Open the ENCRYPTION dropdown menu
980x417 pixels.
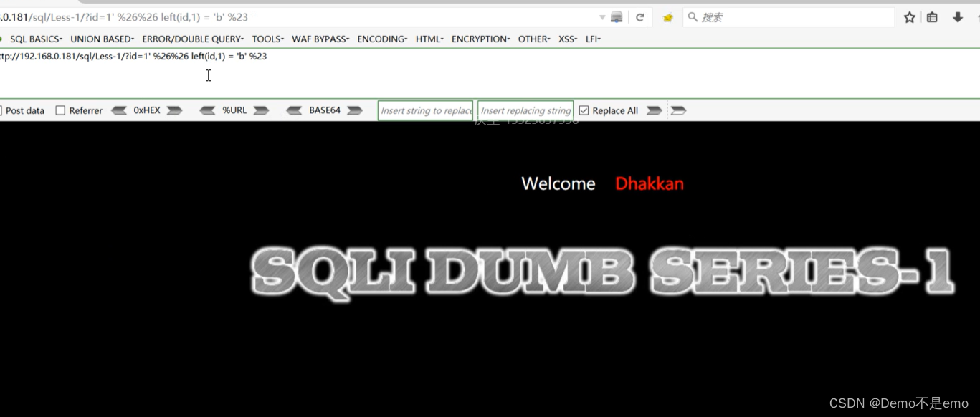(x=481, y=39)
